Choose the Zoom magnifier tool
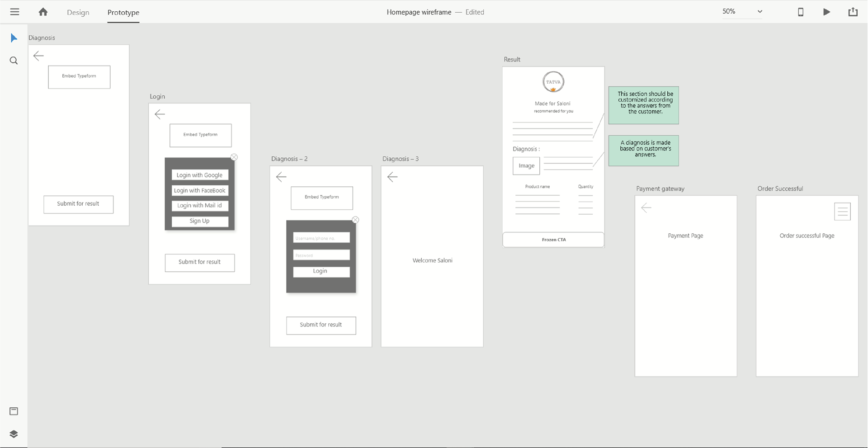This screenshot has height=448, width=868. click(x=14, y=61)
